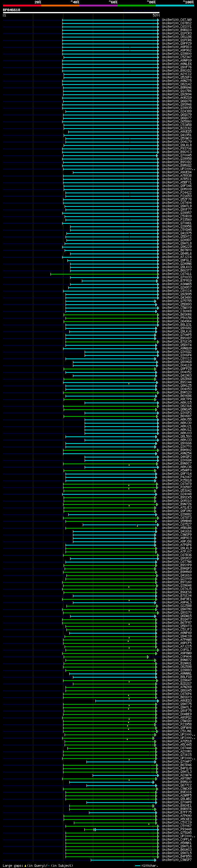Open hit UniRef100_Q5Z6F0
197x868 pixels.
click(177, 78)
